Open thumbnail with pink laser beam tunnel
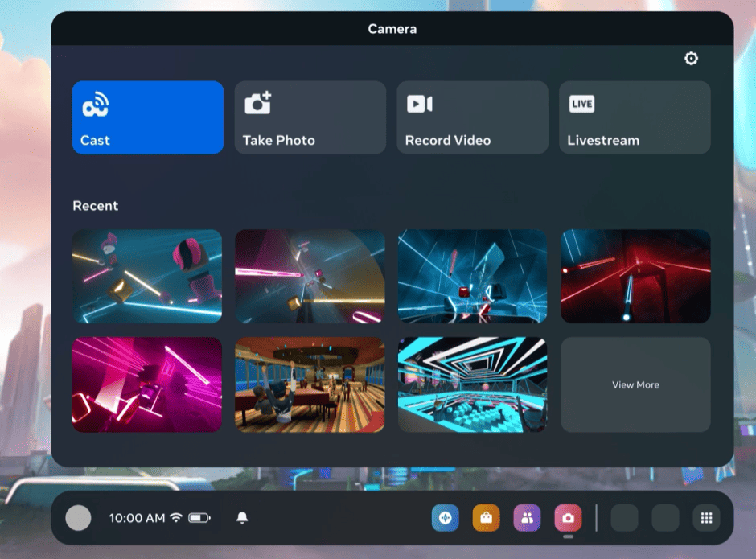This screenshot has width=756, height=559. [310, 277]
